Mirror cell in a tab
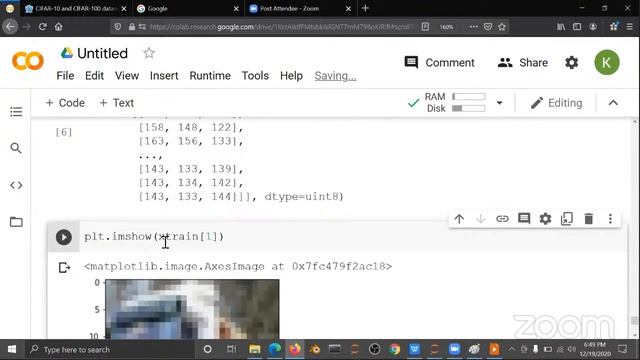Viewport: 640px width, 360px height. click(567, 219)
